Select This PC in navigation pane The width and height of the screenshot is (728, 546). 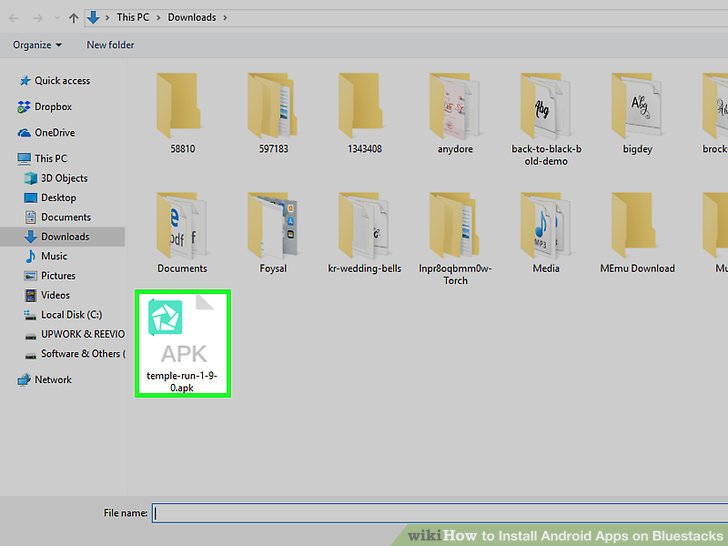tap(51, 159)
